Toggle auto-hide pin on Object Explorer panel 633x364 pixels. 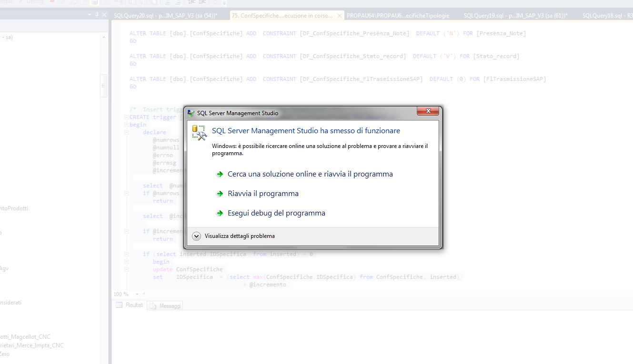[97, 15]
